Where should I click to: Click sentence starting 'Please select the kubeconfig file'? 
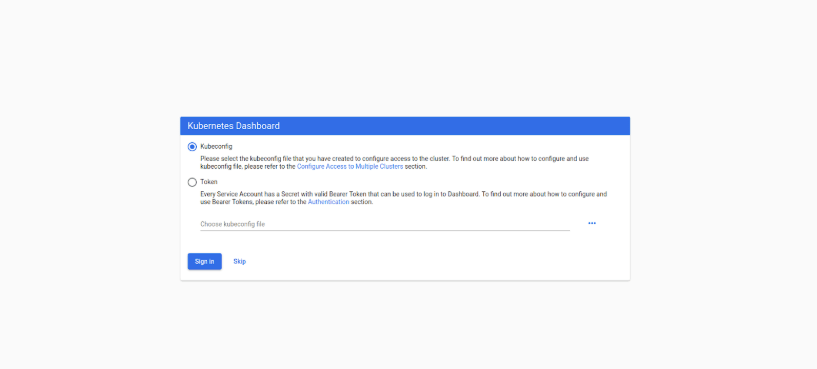[x=394, y=158]
